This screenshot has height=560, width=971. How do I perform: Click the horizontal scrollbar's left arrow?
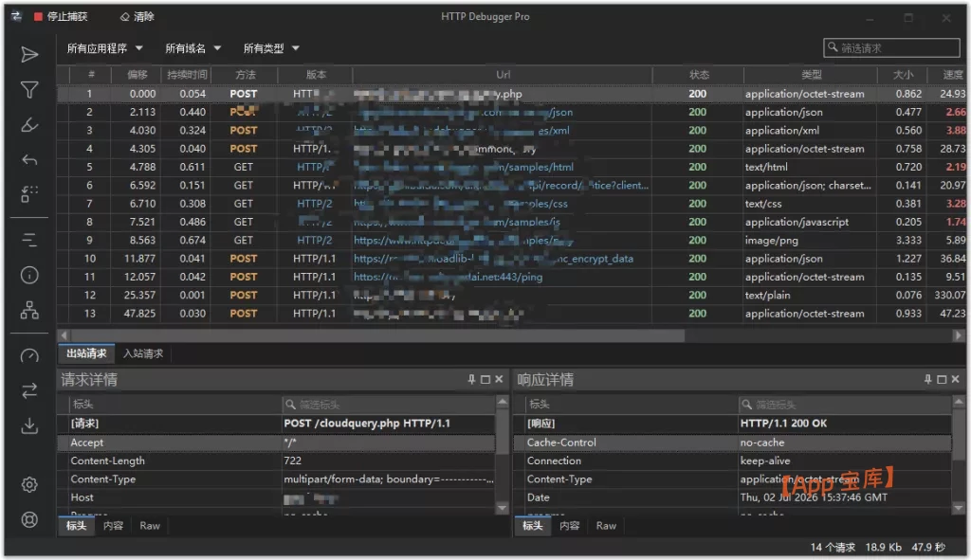pyautogui.click(x=64, y=335)
